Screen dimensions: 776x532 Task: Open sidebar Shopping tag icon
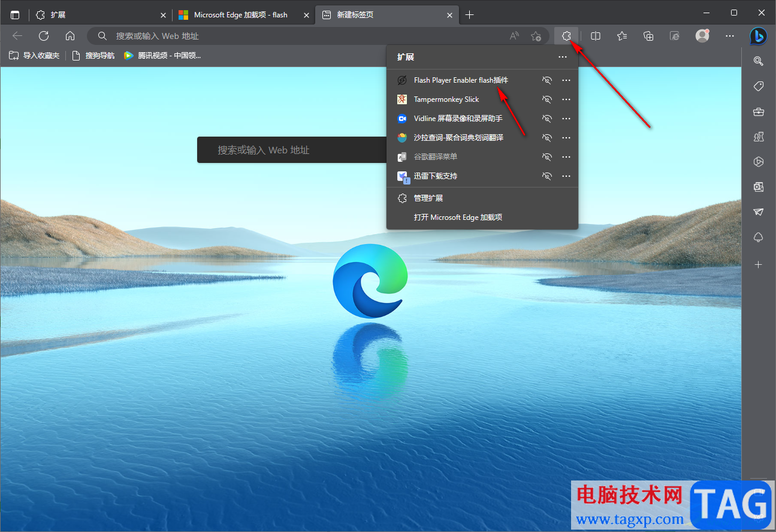[x=759, y=86]
